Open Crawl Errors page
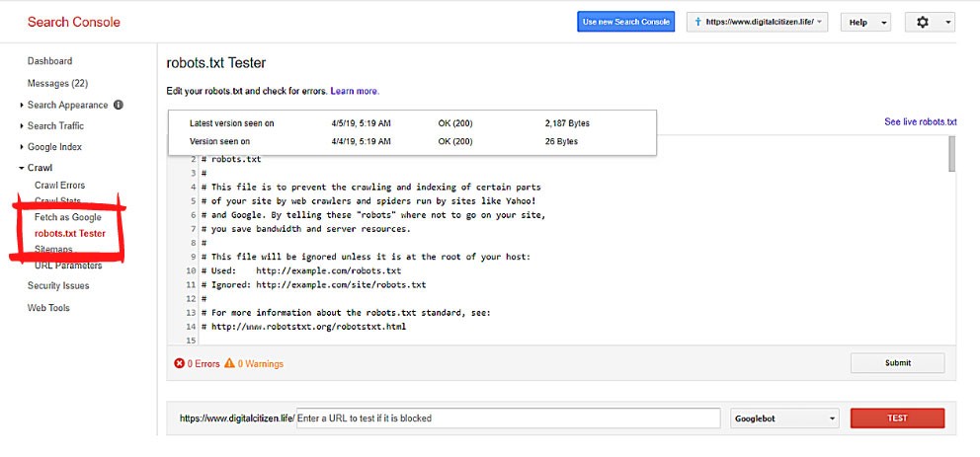The image size is (980, 457). tap(59, 186)
